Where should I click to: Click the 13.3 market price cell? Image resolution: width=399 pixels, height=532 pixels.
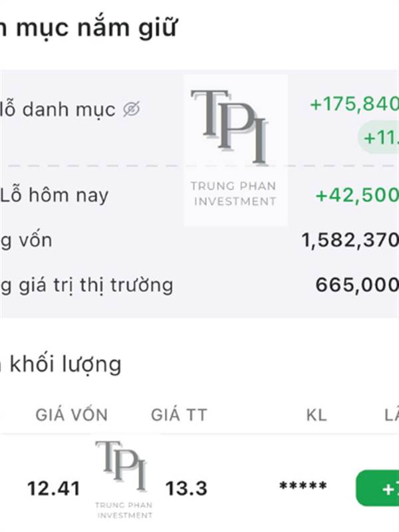tap(186, 489)
